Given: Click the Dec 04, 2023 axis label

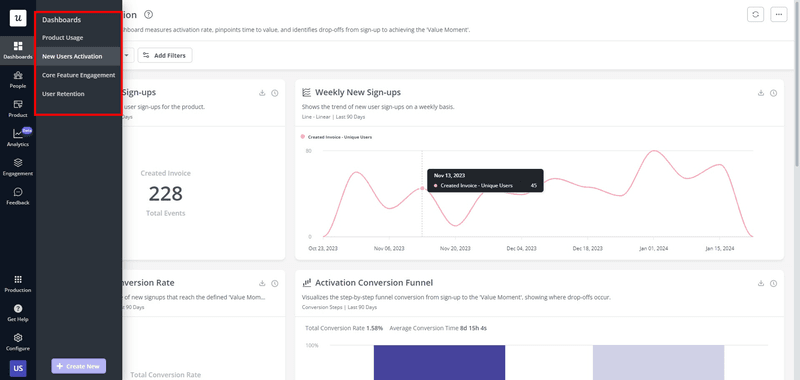Looking at the screenshot, I should click(x=522, y=248).
